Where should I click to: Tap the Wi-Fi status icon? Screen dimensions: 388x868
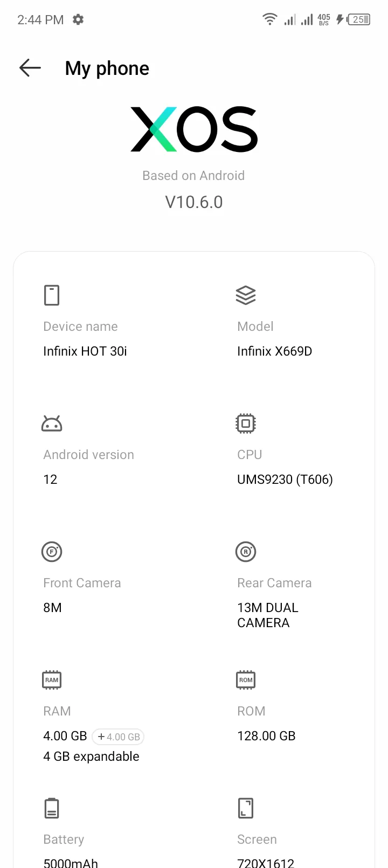coord(269,19)
